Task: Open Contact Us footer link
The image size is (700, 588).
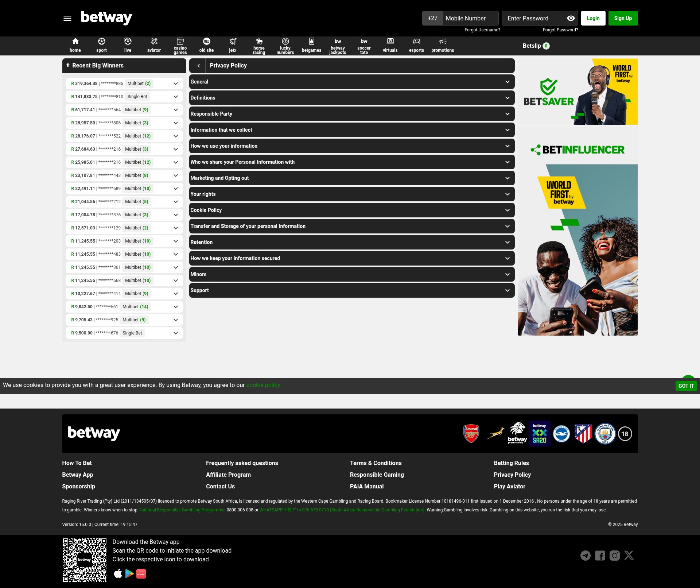Action: [221, 486]
